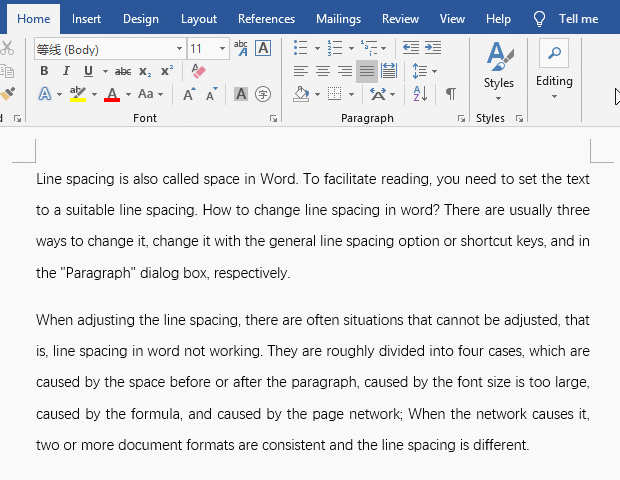Apply paragraph shading with paint bucket
Image resolution: width=620 pixels, height=480 pixels.
point(301,94)
